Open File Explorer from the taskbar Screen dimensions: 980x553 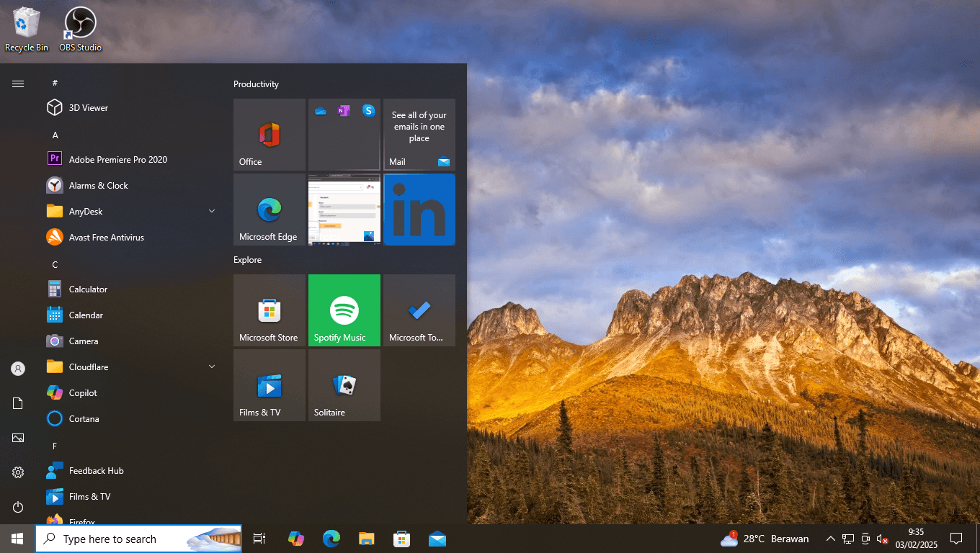pos(367,539)
